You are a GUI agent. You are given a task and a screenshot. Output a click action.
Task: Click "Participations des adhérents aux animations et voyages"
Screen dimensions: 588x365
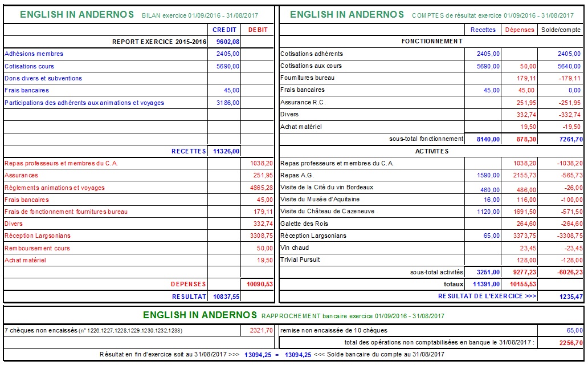pos(84,103)
